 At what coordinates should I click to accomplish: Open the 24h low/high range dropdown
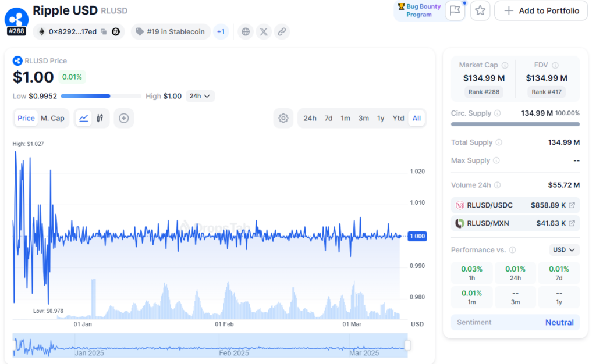(x=200, y=96)
